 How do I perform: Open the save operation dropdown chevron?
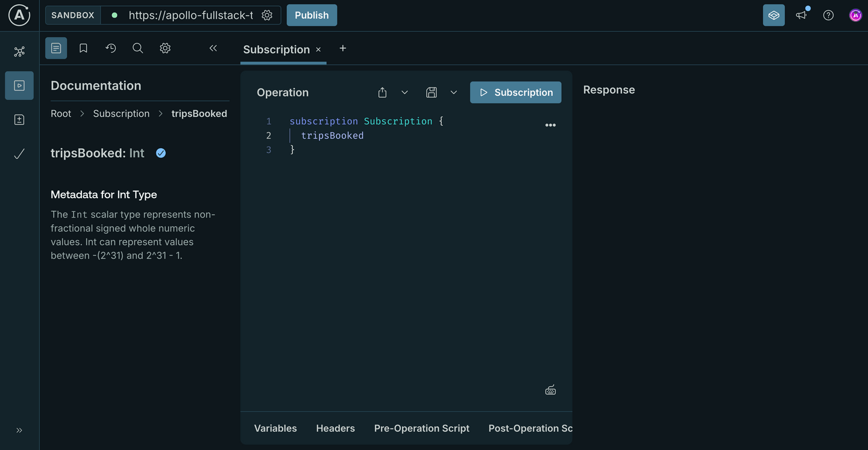point(453,92)
